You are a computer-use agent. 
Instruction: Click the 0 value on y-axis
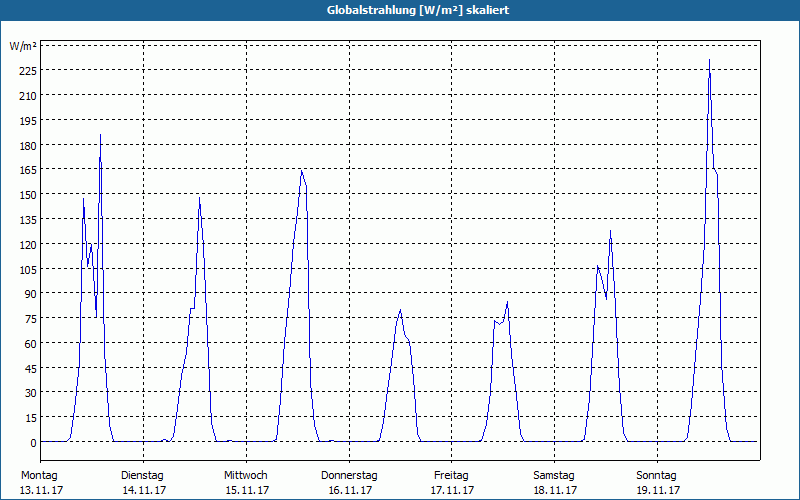[x=33, y=442]
